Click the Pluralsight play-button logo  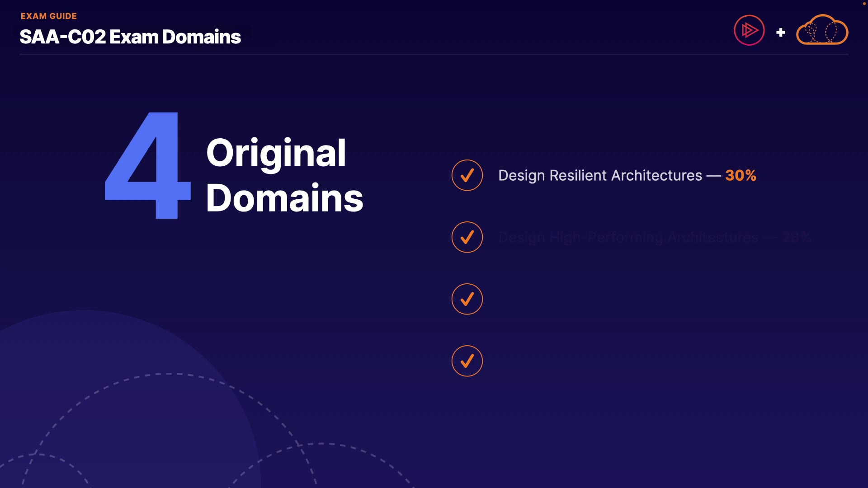[749, 30]
